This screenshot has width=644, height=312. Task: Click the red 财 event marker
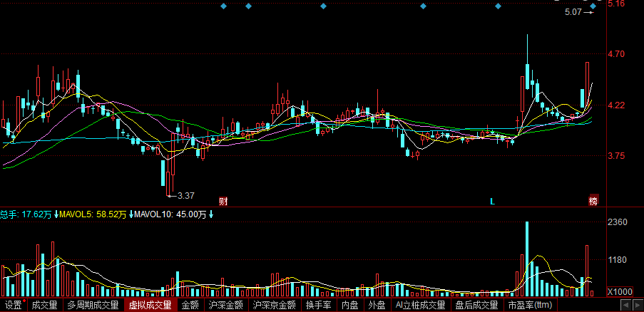pos(223,202)
